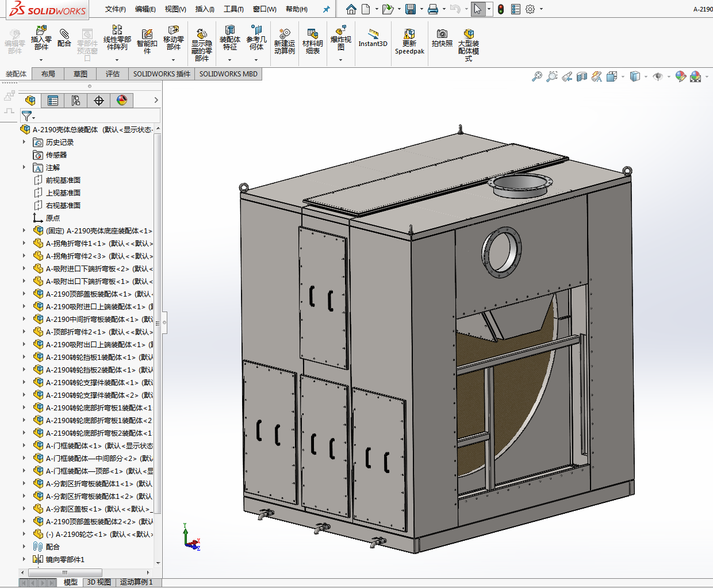The height and width of the screenshot is (588, 713).
Task: Expand the 历史记录 tree node
Action: [24, 142]
